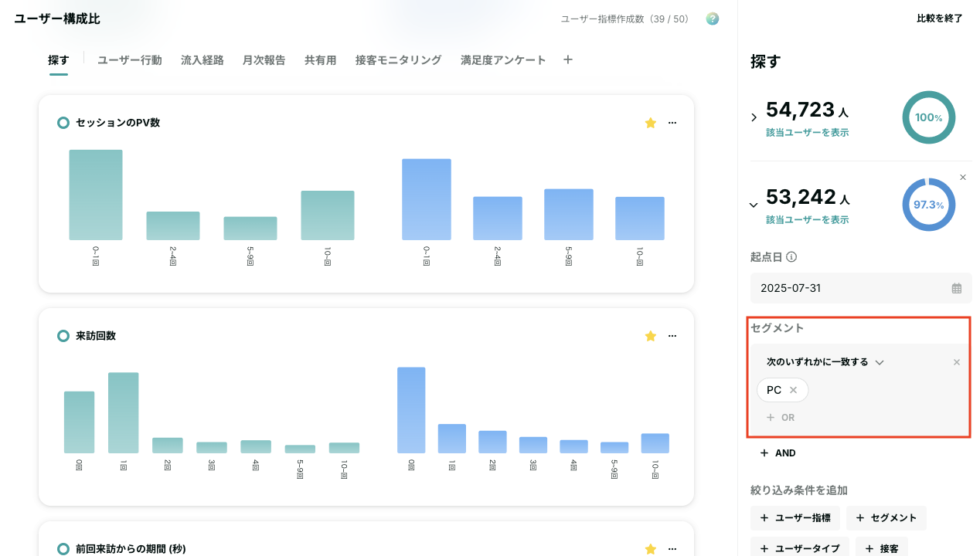This screenshot has width=980, height=556.
Task: Click the circle icon beside 前回来訪からの期間
Action: coord(63,549)
